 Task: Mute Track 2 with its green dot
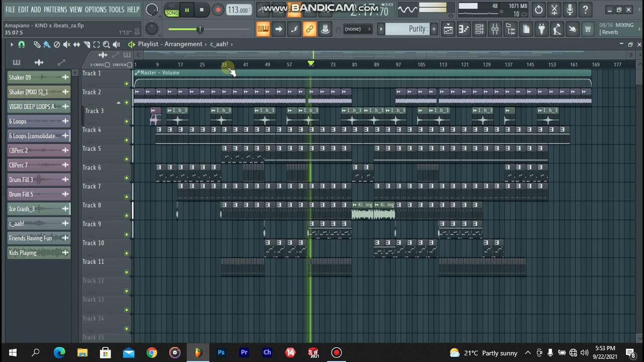[127, 103]
